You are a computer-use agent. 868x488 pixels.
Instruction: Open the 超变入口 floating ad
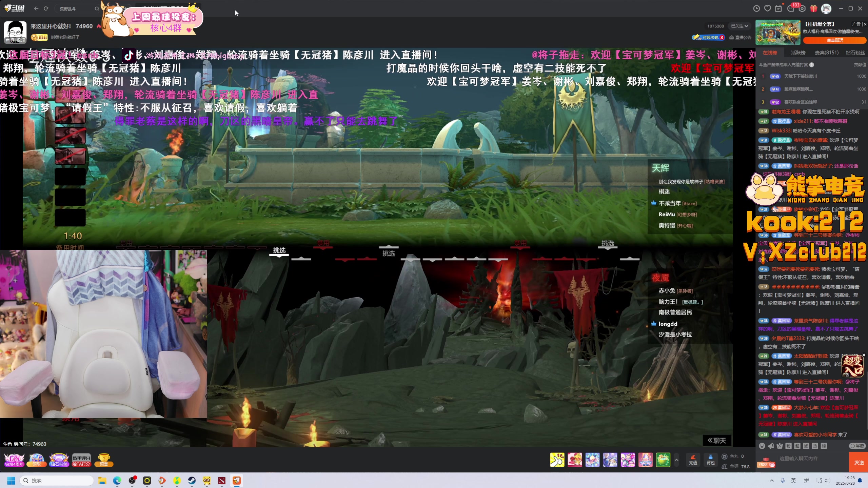pyautogui.click(x=852, y=365)
